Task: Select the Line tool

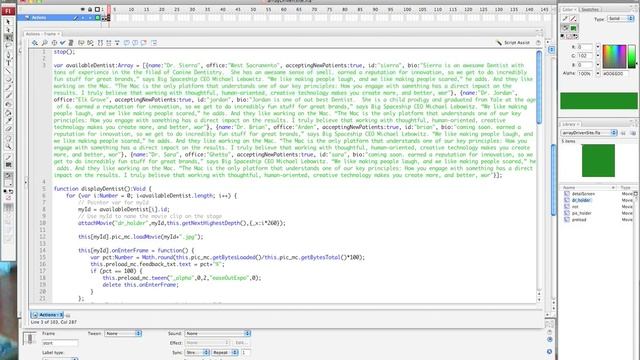Action: tap(8, 71)
